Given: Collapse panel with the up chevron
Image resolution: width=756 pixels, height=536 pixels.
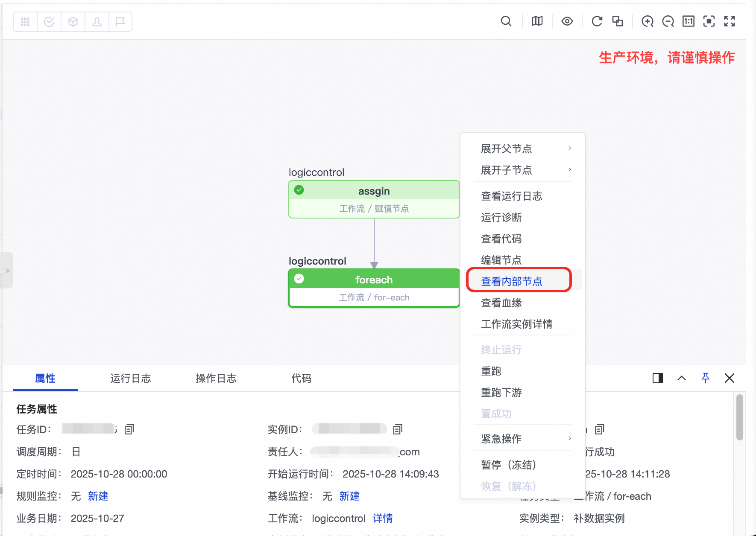Looking at the screenshot, I should click(x=682, y=378).
